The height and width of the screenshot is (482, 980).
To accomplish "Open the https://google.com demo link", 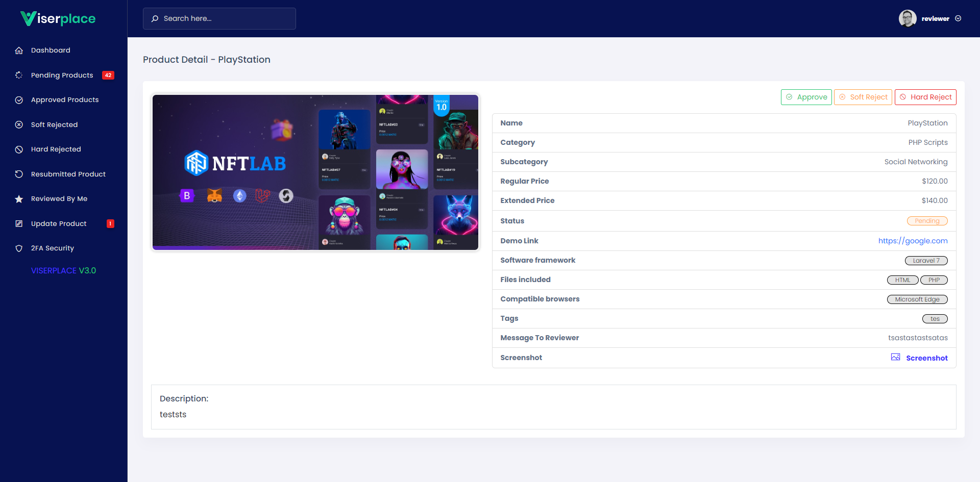I will [x=913, y=241].
